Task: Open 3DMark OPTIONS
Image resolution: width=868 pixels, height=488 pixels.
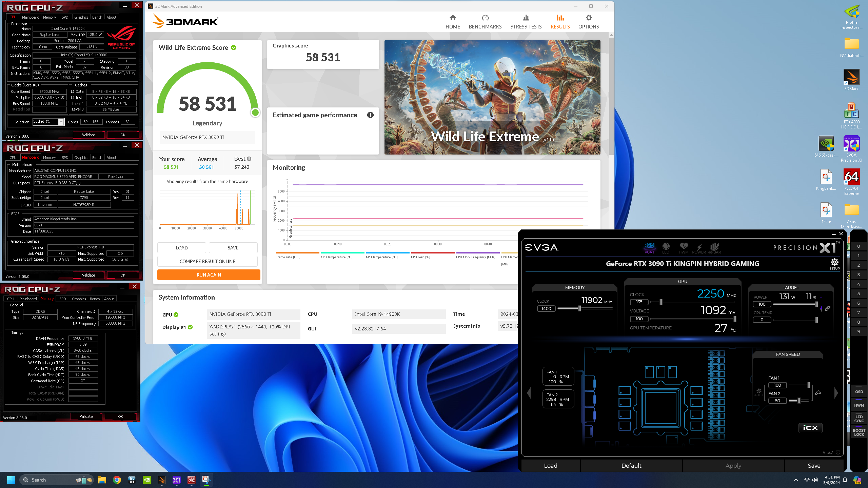Action: click(589, 22)
